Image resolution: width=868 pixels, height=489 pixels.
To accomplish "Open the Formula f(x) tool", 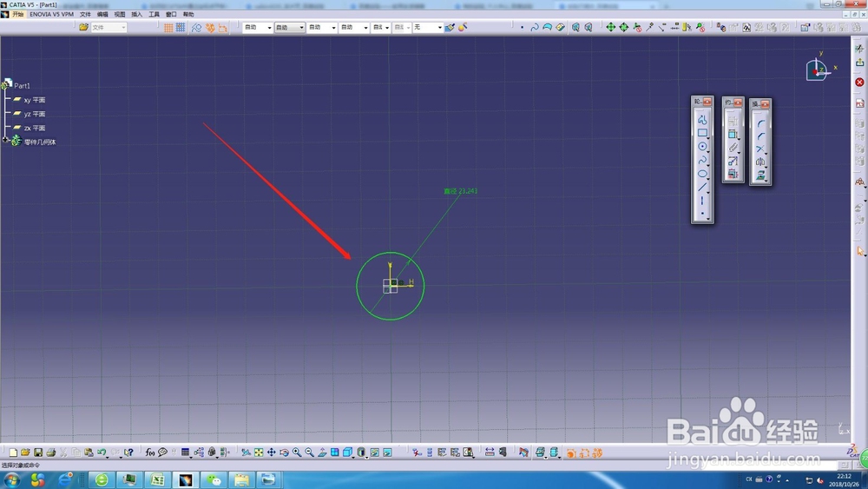I will click(x=150, y=453).
